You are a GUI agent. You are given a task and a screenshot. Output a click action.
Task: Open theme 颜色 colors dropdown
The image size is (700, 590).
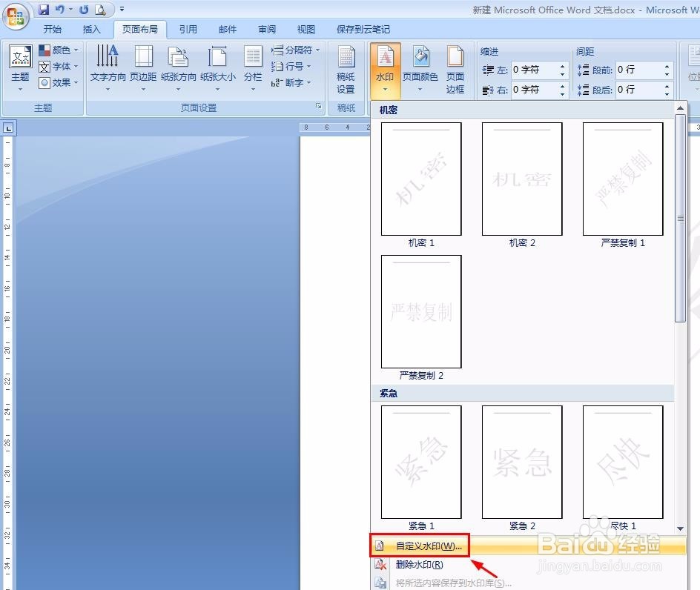(x=59, y=50)
